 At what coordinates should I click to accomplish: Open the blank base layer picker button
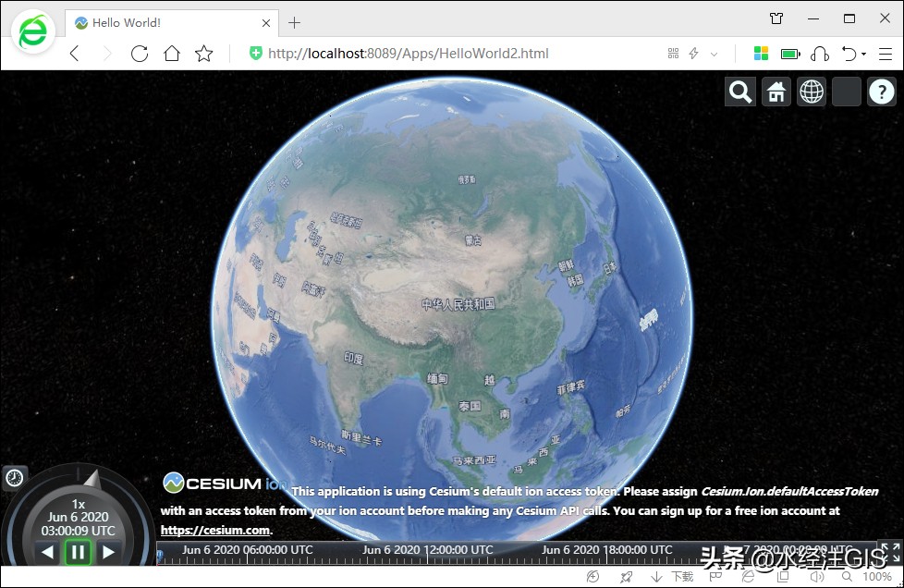tap(847, 92)
